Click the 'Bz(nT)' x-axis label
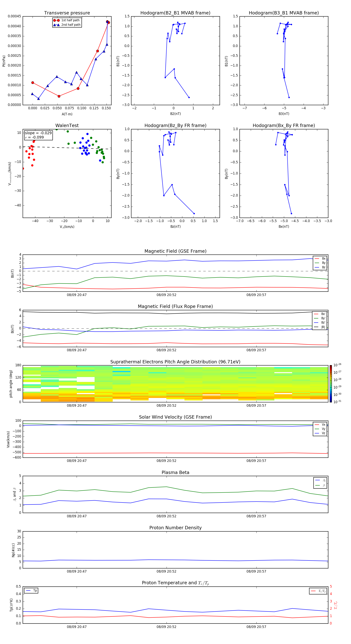This screenshot has width=351, height=644. (175, 227)
